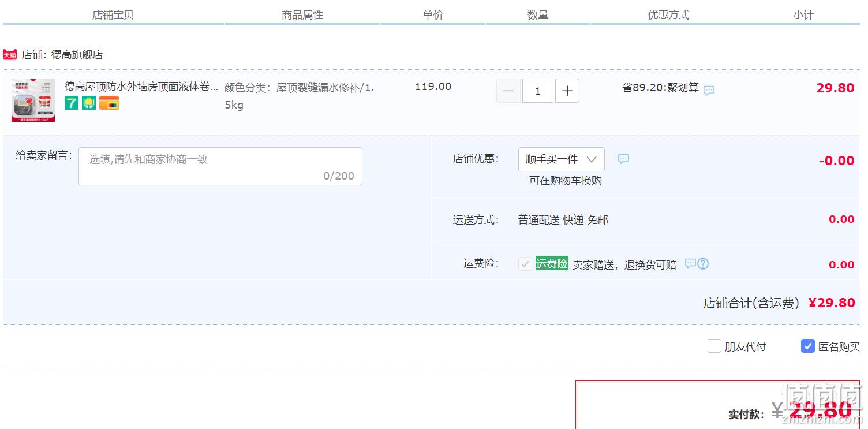
Task: Click the 0.00 amount in 运送方式 row
Action: pyautogui.click(x=841, y=219)
